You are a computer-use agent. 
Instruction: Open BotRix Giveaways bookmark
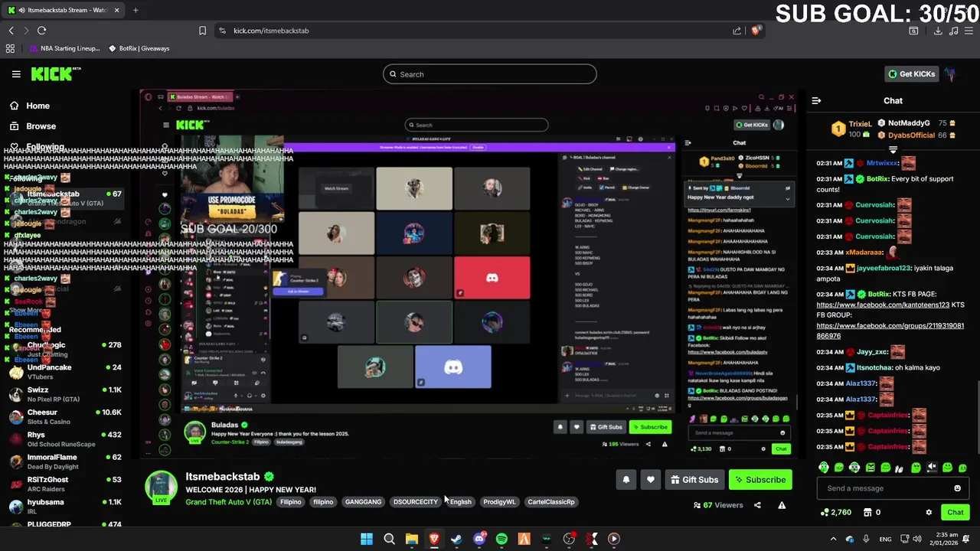pyautogui.click(x=139, y=48)
